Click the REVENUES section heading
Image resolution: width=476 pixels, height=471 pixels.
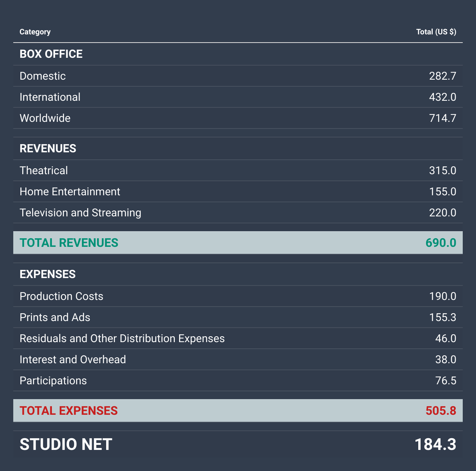pos(48,148)
